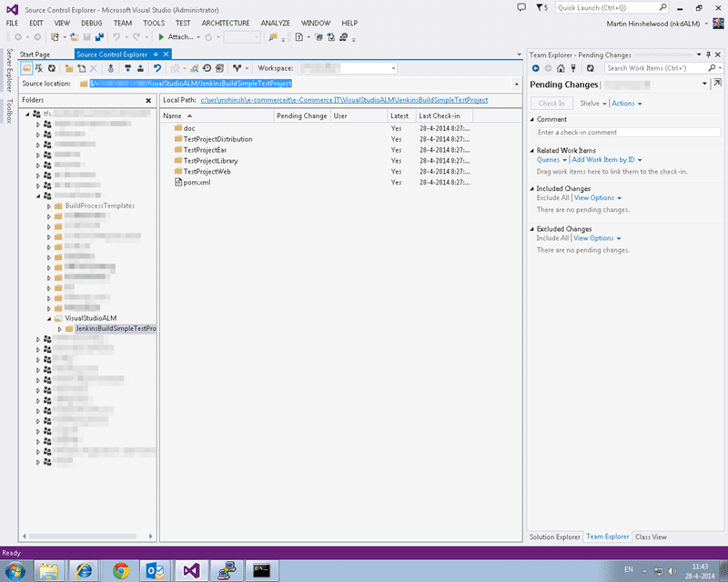Open Outlook from the Windows taskbar
Screen dimensions: 728x582
pos(155,570)
